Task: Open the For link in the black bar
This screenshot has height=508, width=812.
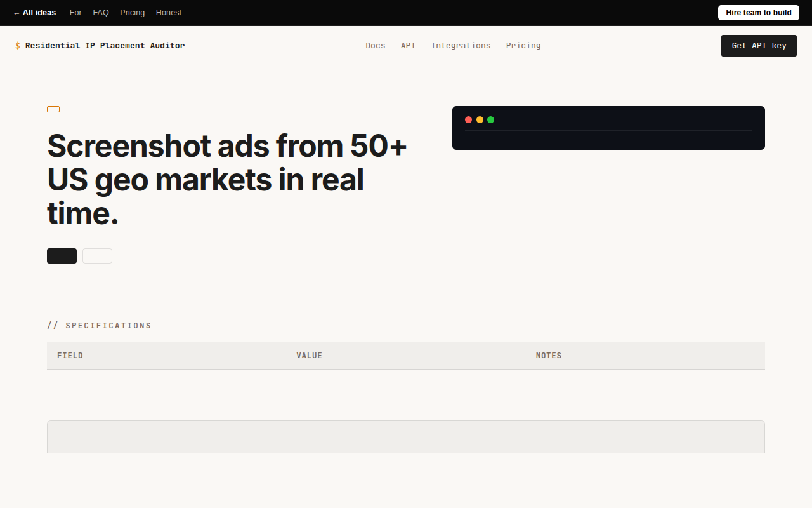Action: tap(75, 13)
